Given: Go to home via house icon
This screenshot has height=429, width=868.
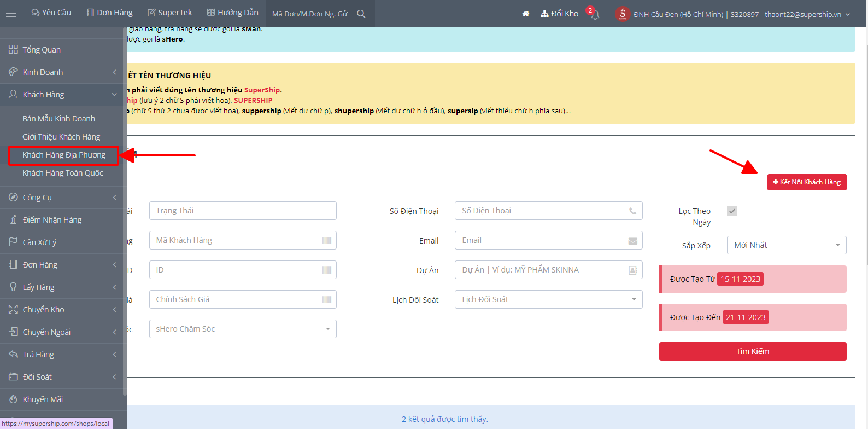Looking at the screenshot, I should click(x=525, y=14).
